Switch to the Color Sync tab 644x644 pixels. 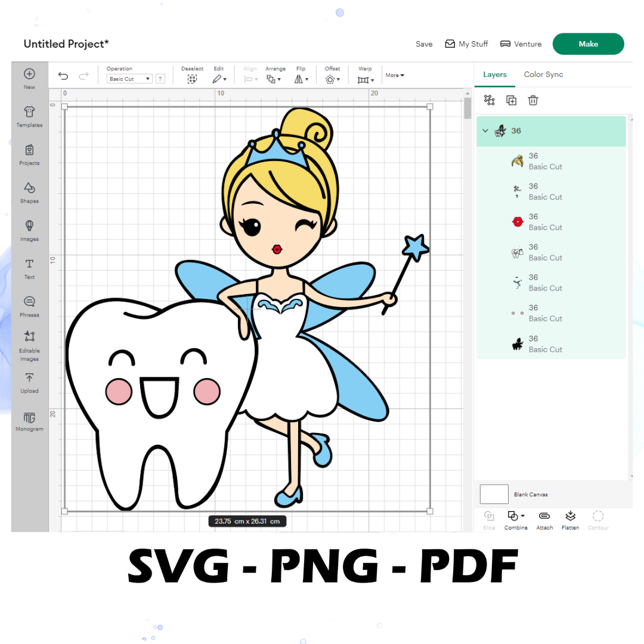coord(543,75)
